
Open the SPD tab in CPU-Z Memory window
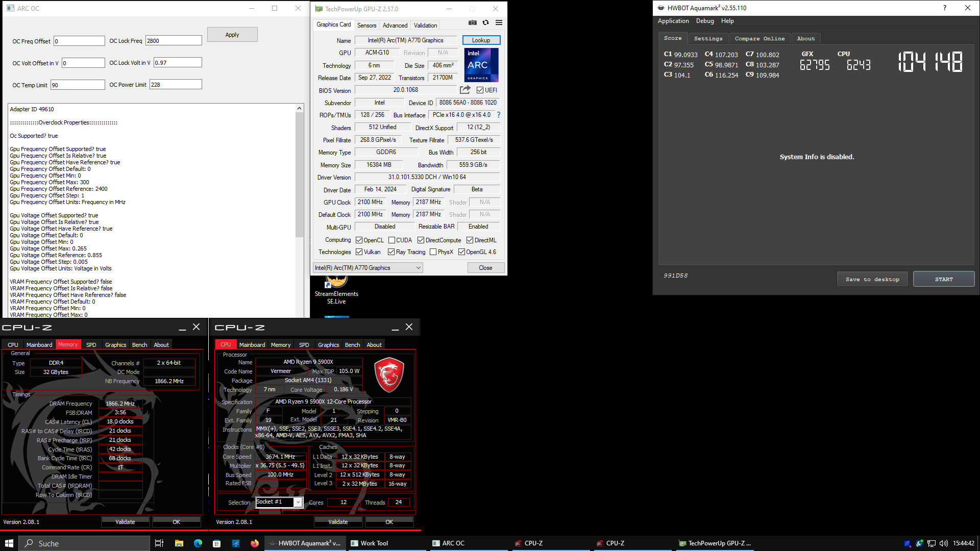tap(91, 345)
